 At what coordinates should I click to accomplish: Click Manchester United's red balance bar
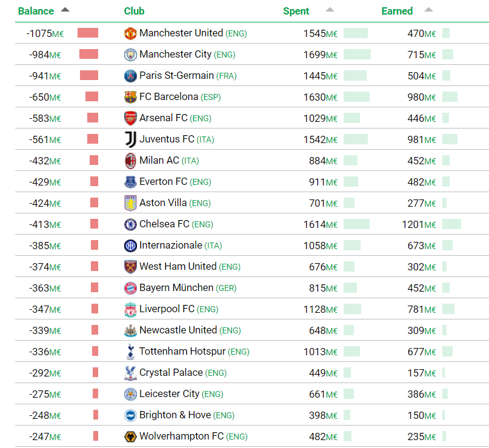[88, 33]
